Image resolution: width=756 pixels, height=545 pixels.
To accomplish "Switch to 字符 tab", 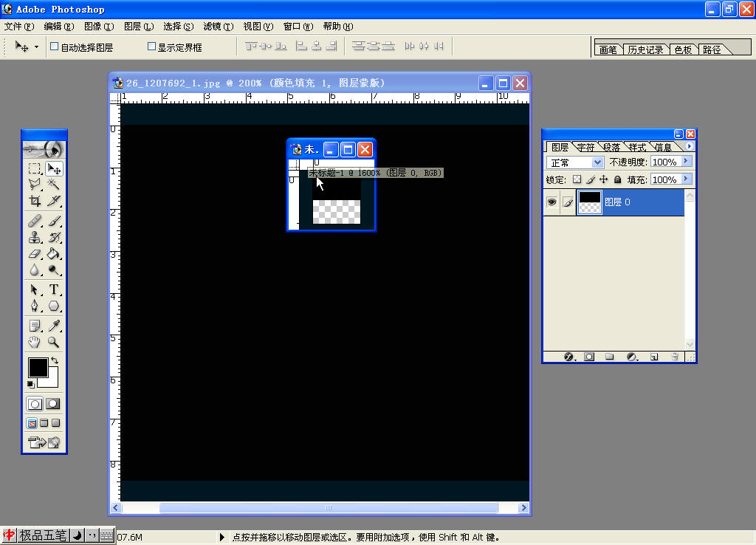I will [585, 147].
